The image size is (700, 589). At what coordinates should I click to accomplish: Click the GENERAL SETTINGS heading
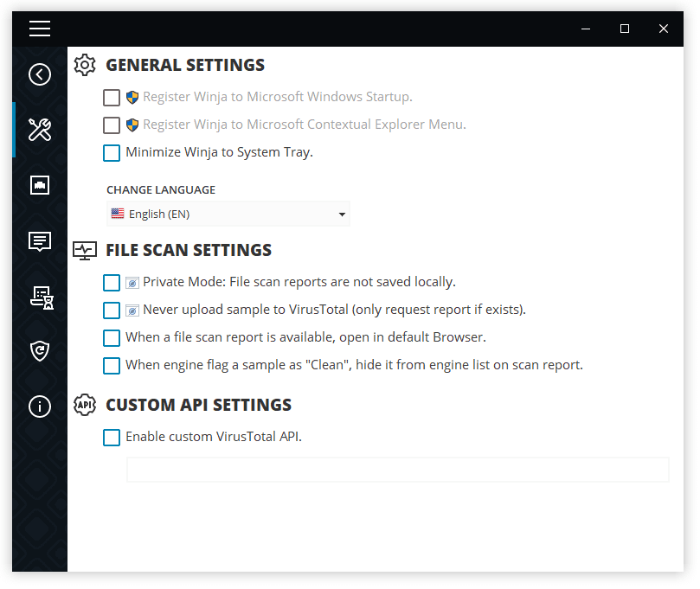pos(185,65)
